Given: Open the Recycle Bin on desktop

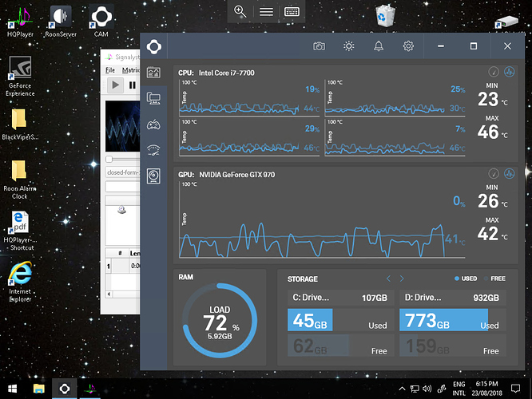Looking at the screenshot, I should coord(386,17).
